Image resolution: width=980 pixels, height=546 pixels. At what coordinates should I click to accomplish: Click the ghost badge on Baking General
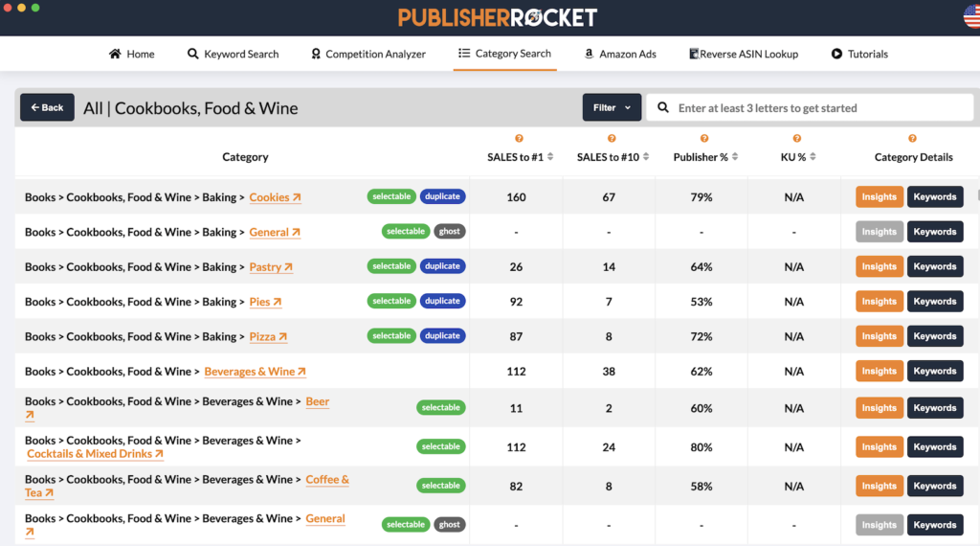[450, 232]
